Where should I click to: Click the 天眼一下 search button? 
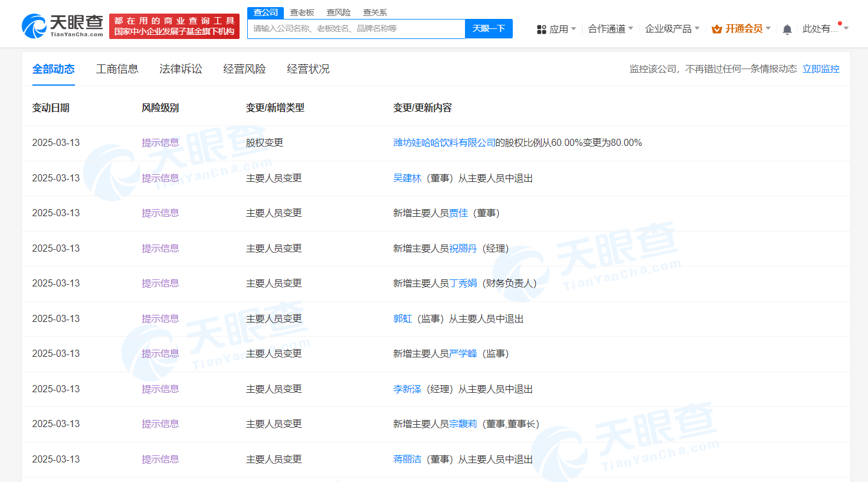coord(489,28)
